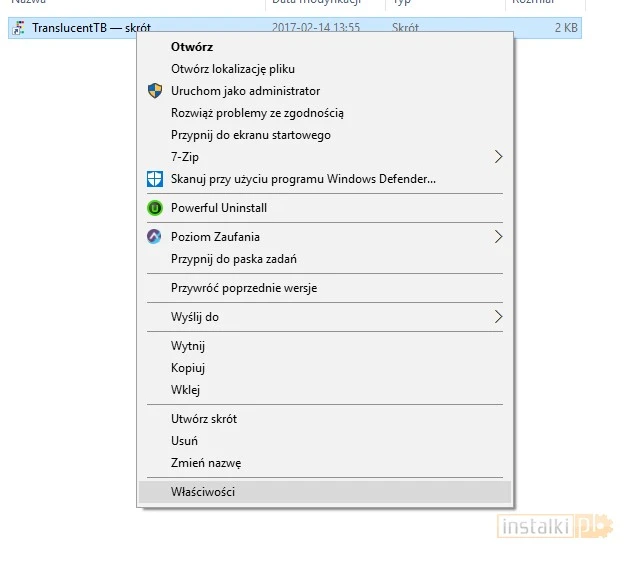Select Wytnij in the context menu
Image resolution: width=635 pixels, height=561 pixels.
(x=188, y=346)
